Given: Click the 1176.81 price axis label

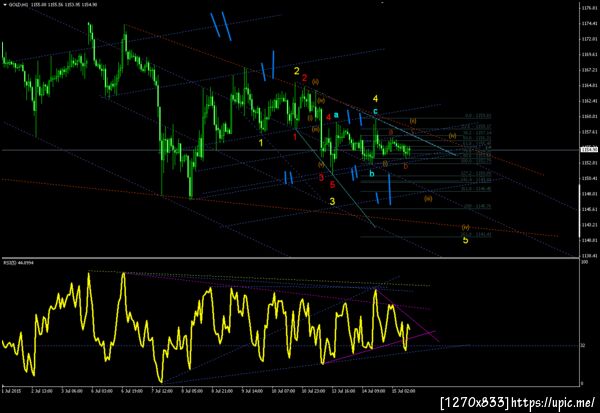Looking at the screenshot, I should (590, 8).
